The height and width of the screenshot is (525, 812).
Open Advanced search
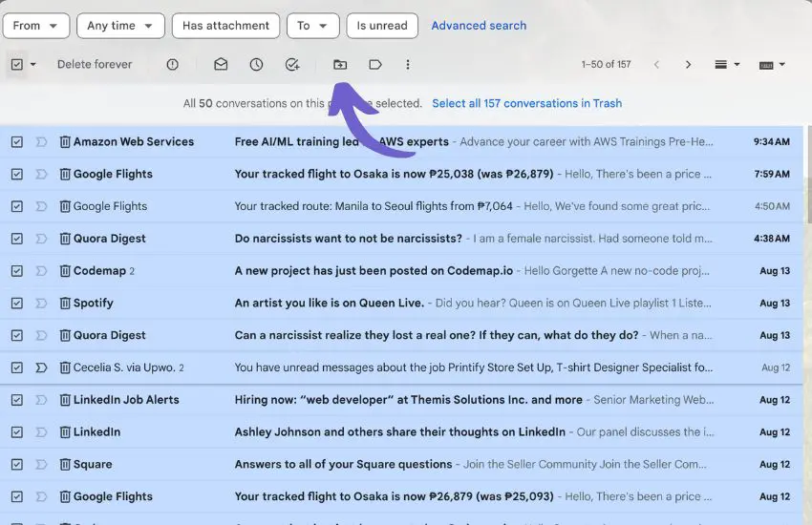(479, 26)
